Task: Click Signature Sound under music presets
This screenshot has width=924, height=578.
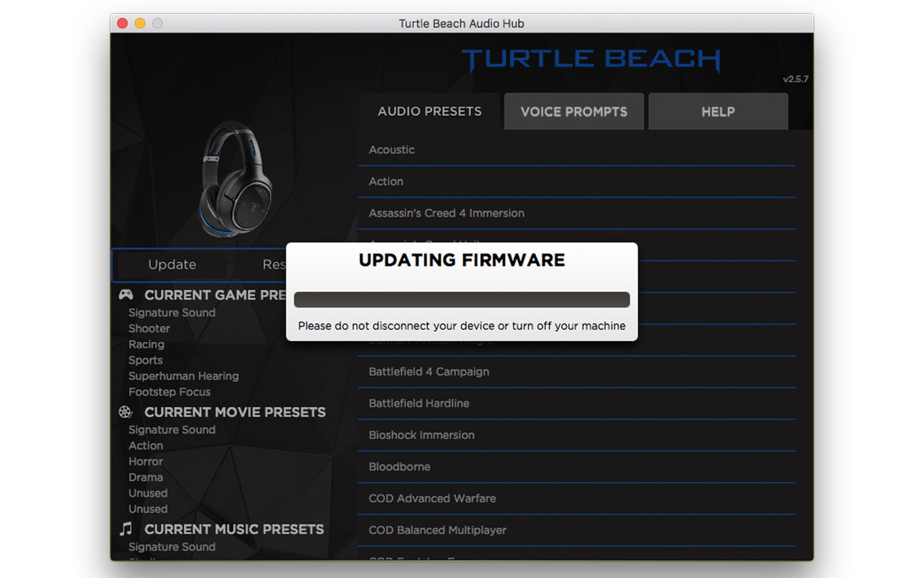Action: [x=172, y=547]
